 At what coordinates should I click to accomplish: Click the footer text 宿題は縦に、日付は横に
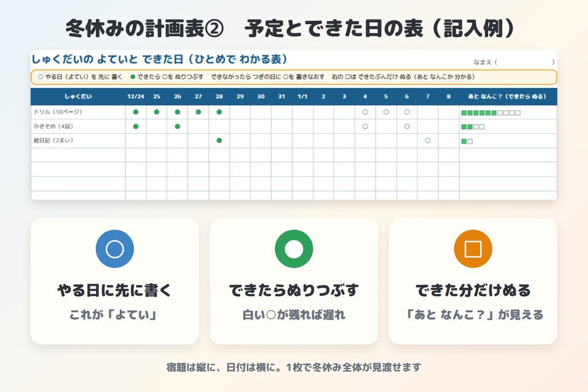point(224,367)
